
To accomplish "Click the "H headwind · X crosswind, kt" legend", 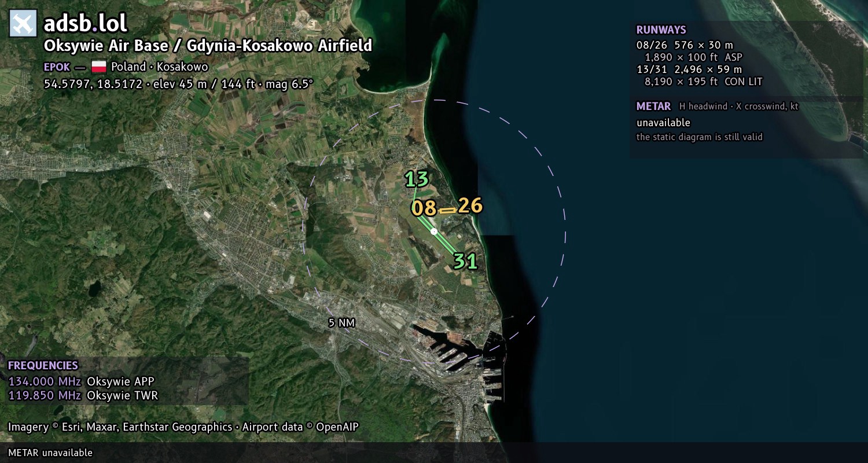I will [739, 106].
